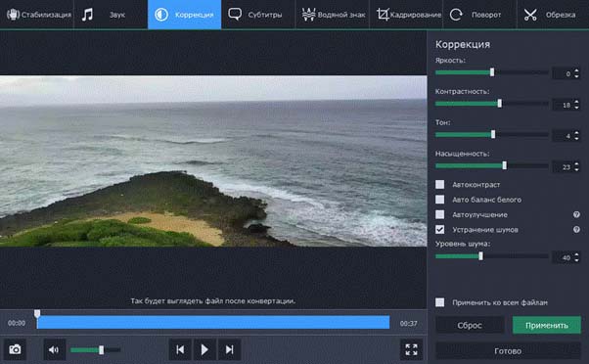Click the Готово button
The width and height of the screenshot is (589, 364).
pos(508,351)
